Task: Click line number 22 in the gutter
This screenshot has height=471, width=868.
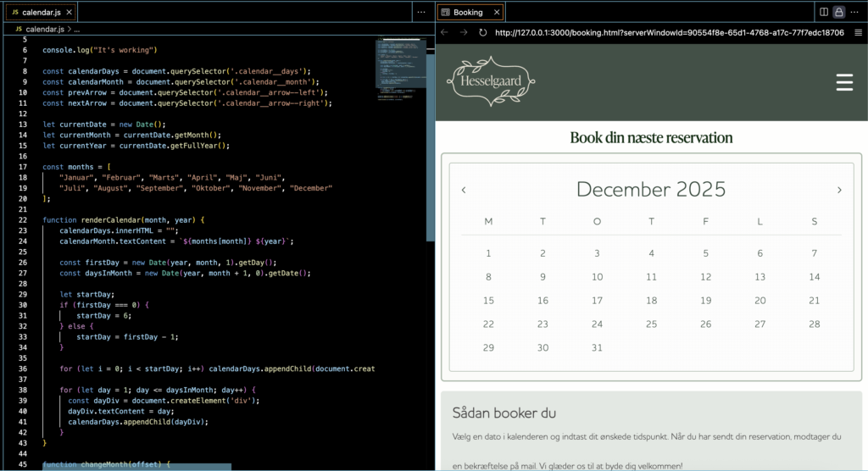Action: coord(23,219)
